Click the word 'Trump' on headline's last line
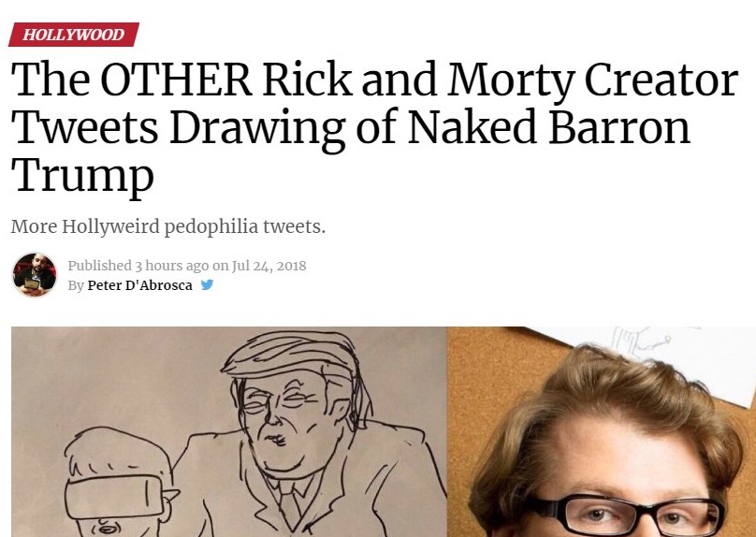 [82, 175]
